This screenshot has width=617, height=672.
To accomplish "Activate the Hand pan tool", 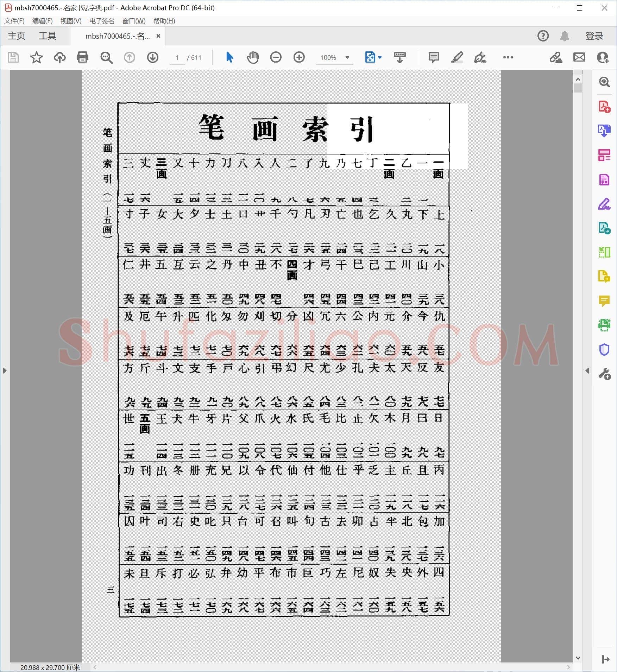I will click(253, 57).
